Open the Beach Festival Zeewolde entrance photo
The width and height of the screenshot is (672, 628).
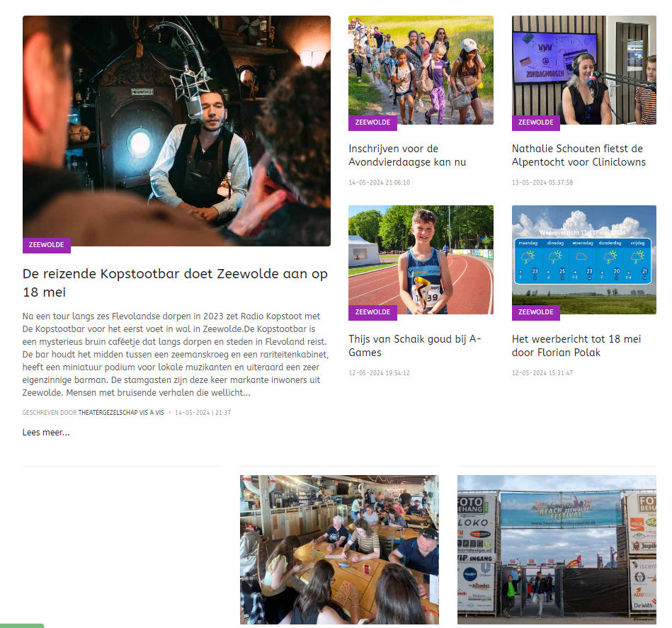[557, 549]
